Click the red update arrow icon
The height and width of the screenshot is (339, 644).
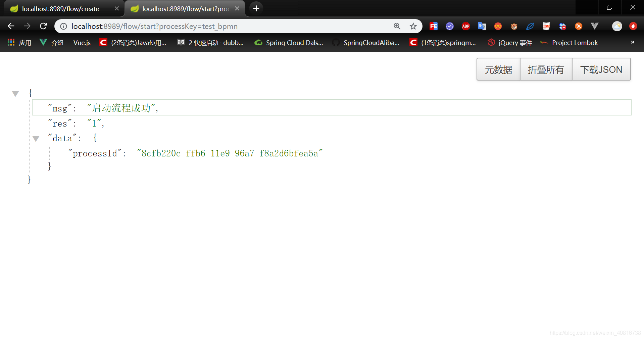(x=633, y=26)
